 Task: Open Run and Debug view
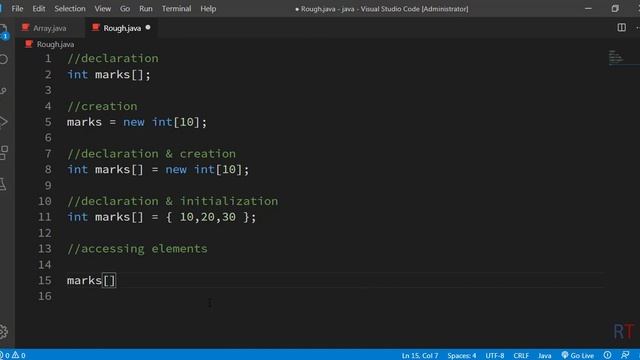tap(3, 122)
